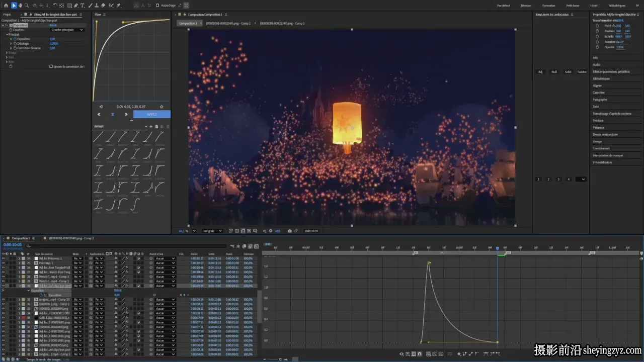Switch to the Projet panel tab

(7, 14)
